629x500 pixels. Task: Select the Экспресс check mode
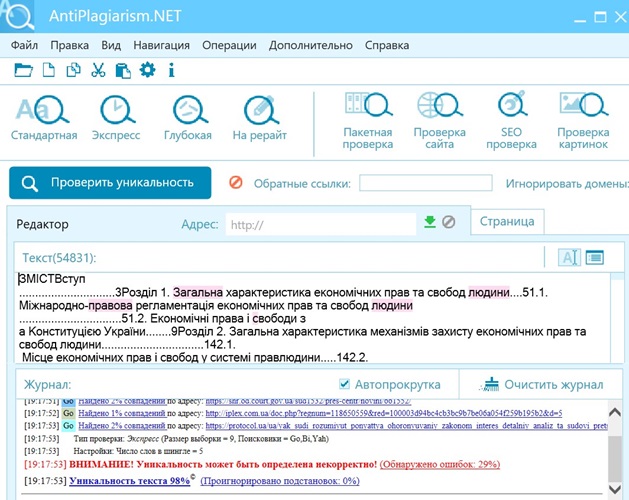click(116, 118)
